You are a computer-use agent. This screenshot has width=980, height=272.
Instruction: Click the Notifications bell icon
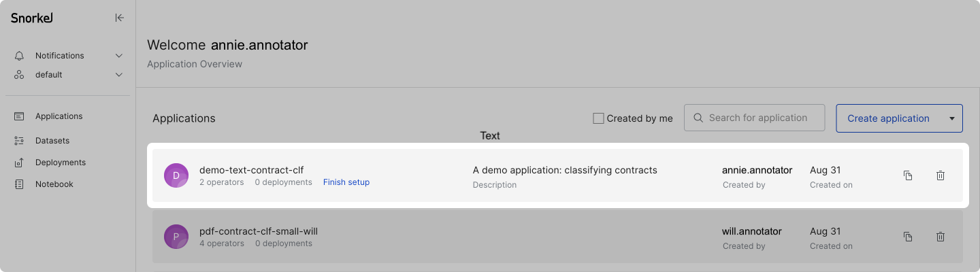[19, 56]
